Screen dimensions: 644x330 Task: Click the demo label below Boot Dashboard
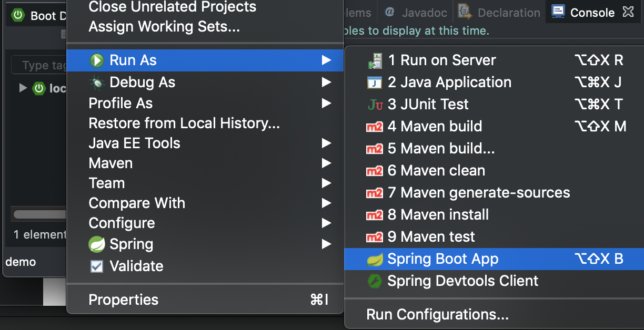pos(21,262)
